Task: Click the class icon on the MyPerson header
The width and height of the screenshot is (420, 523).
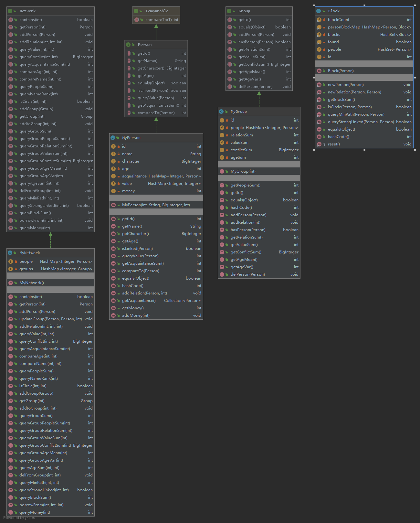Action: [x=113, y=138]
